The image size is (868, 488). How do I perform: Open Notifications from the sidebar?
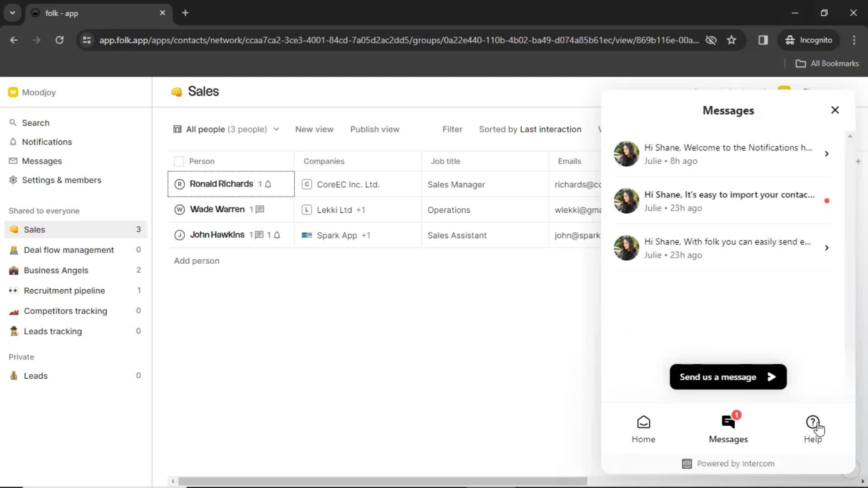(x=41, y=142)
